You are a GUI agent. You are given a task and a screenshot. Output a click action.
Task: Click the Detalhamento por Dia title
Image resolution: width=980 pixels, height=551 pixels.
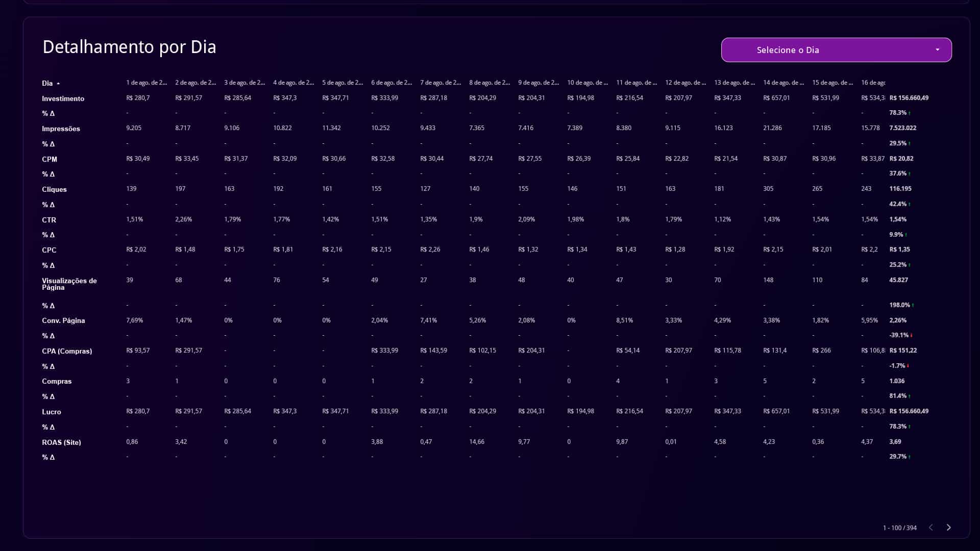pos(129,47)
